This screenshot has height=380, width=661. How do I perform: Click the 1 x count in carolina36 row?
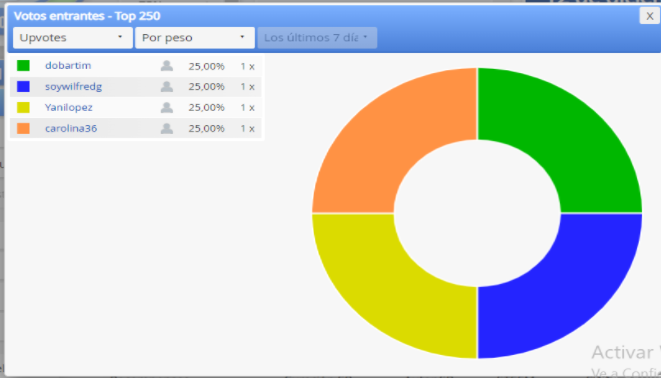coord(247,129)
